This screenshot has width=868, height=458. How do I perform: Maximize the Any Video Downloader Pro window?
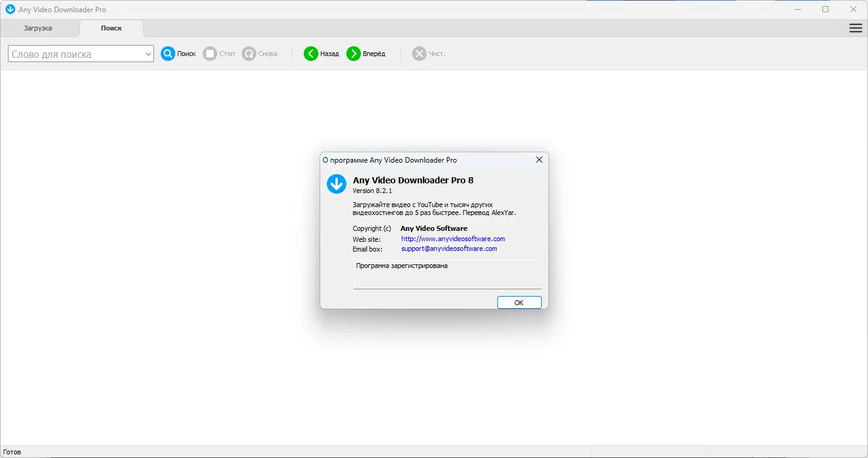825,9
